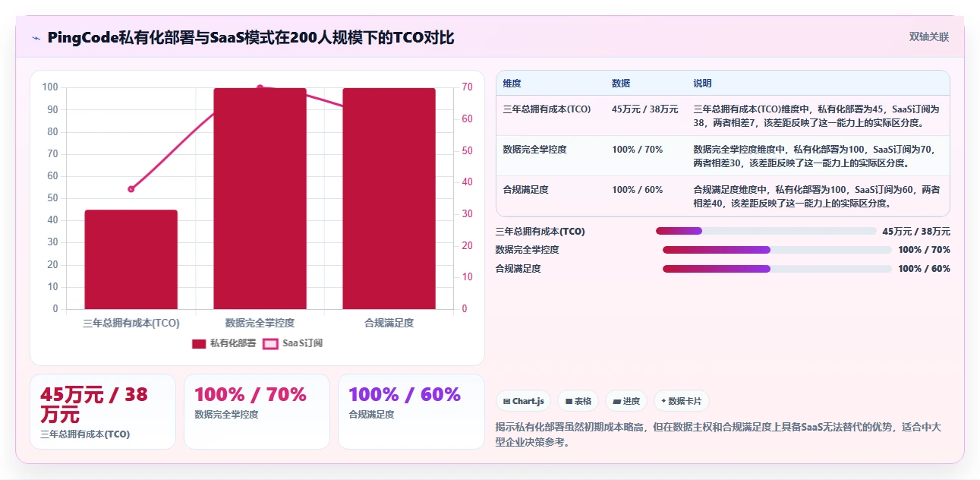Click the x-axis label 数据完全掌控度
Screen dimensions: 980x480
(260, 323)
